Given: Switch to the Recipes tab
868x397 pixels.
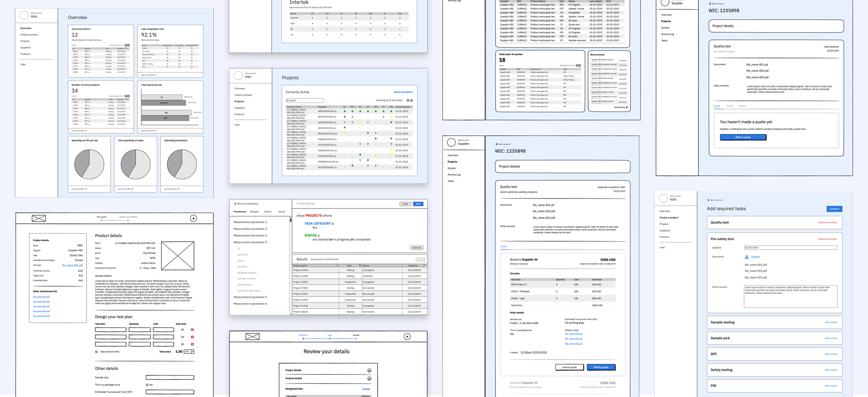Looking at the screenshot, I should [254, 212].
